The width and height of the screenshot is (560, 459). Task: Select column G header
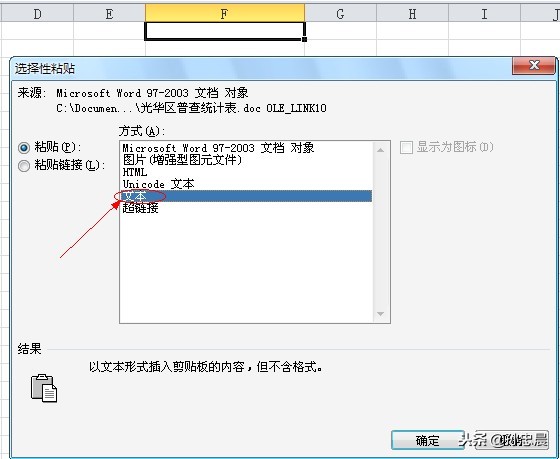[x=340, y=14]
